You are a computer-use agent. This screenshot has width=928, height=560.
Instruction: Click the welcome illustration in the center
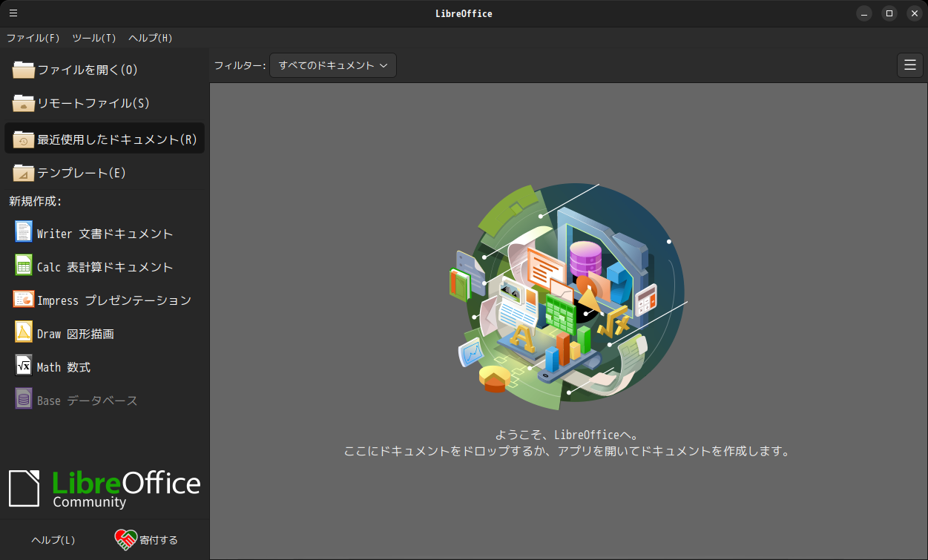[568, 297]
